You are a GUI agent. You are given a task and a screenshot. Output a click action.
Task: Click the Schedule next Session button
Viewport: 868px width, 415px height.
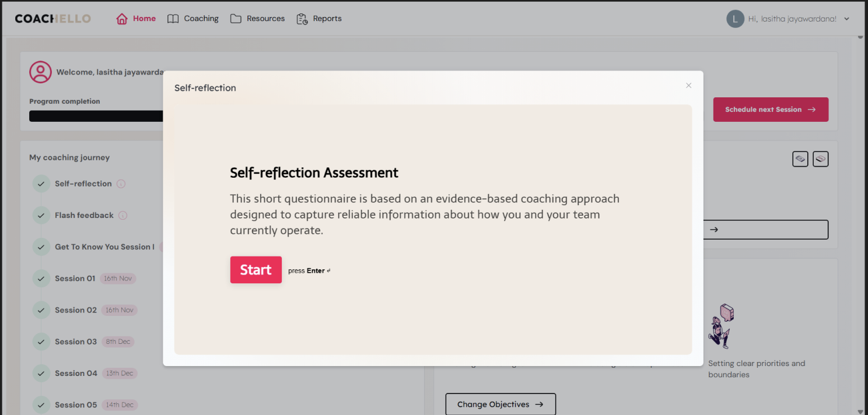[770, 110]
